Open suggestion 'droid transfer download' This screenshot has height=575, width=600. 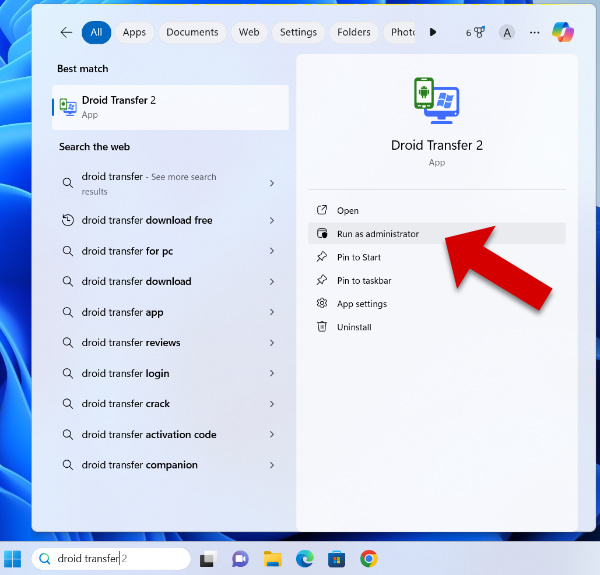[x=169, y=282]
